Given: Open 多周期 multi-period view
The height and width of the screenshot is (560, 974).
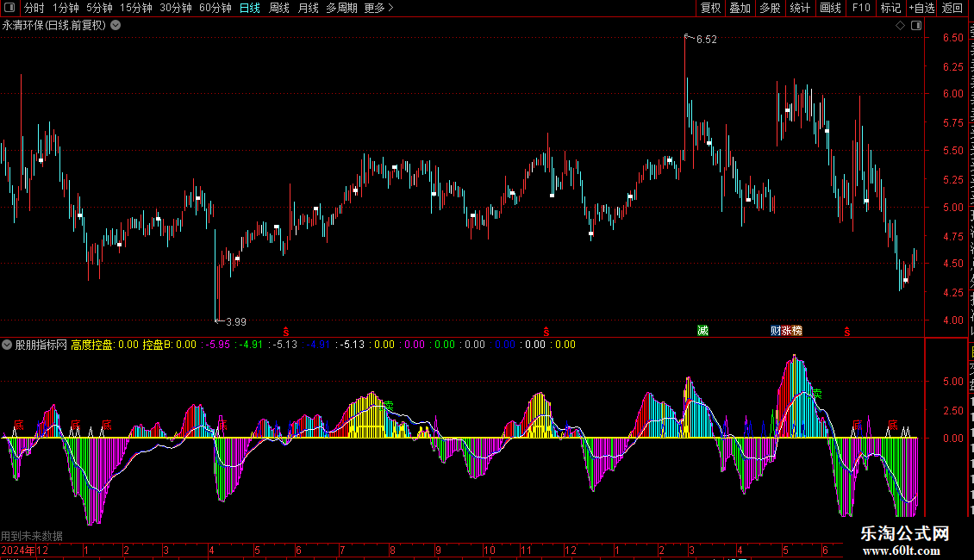Looking at the screenshot, I should (x=341, y=8).
